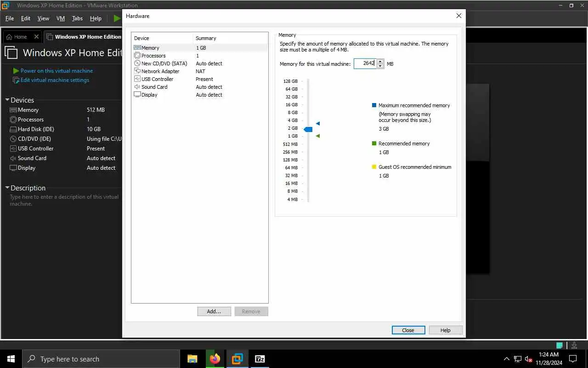This screenshot has height=368, width=588.
Task: Open the VM menu
Action: point(61,18)
